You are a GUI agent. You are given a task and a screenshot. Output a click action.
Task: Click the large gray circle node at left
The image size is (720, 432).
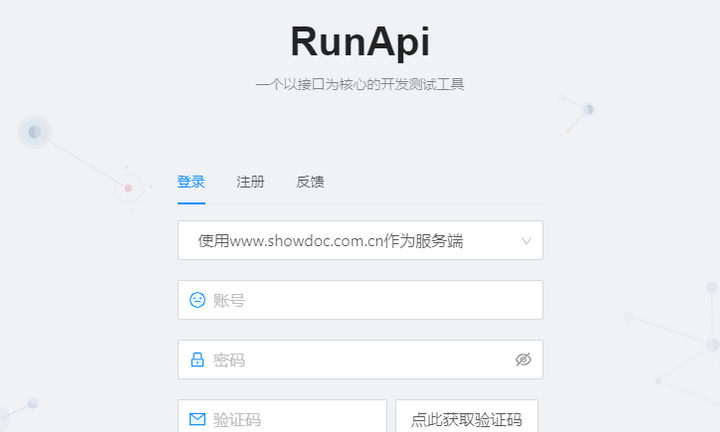(35, 131)
